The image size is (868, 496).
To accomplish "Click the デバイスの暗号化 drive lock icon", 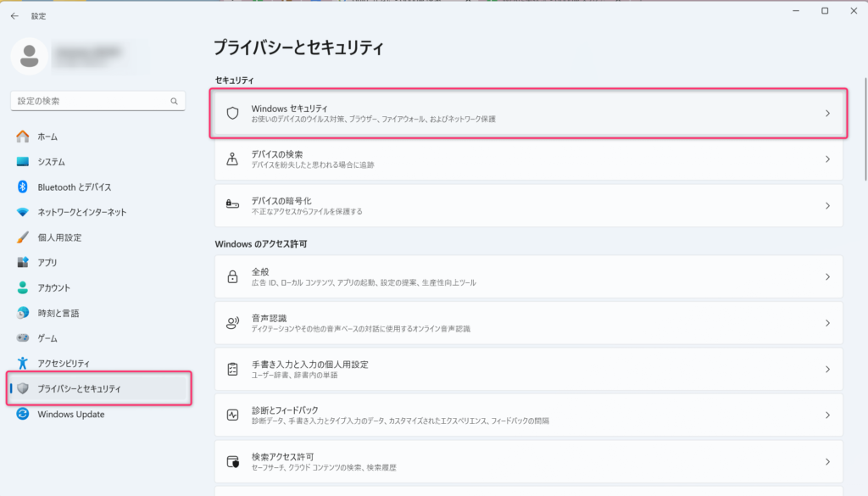I will click(x=232, y=205).
